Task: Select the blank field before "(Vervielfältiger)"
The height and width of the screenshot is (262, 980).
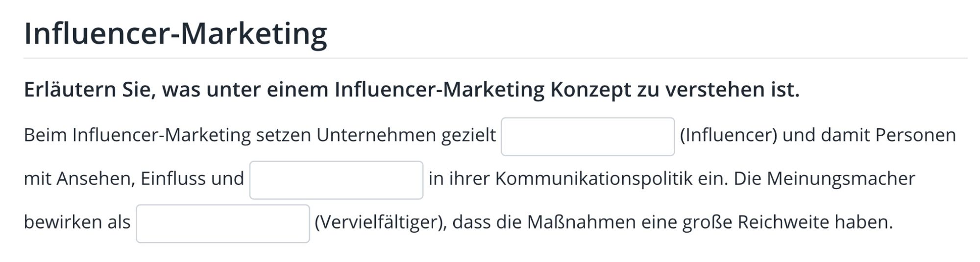Action: [223, 224]
